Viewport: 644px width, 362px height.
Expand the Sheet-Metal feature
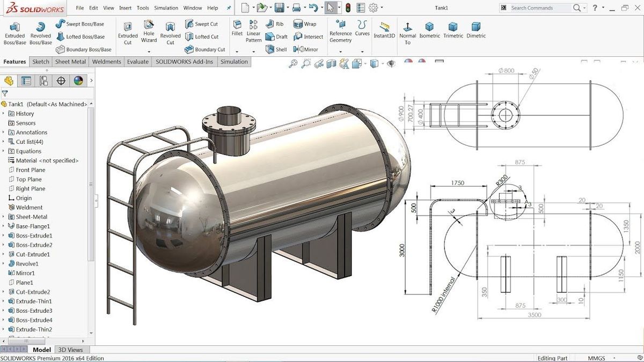pos(4,217)
